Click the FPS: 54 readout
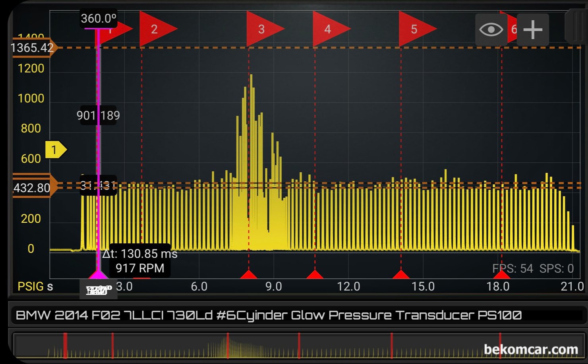The image size is (588, 364). tap(513, 269)
